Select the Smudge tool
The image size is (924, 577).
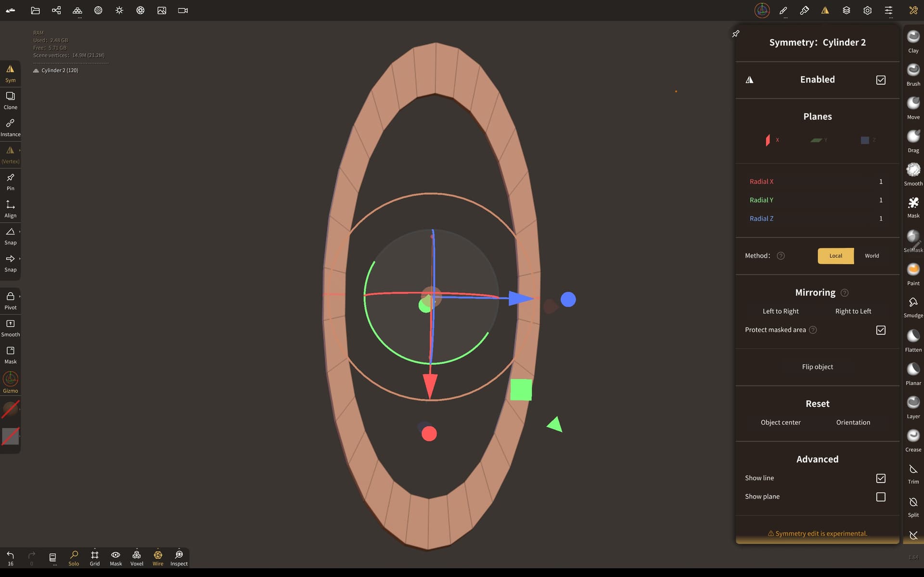pos(913,307)
